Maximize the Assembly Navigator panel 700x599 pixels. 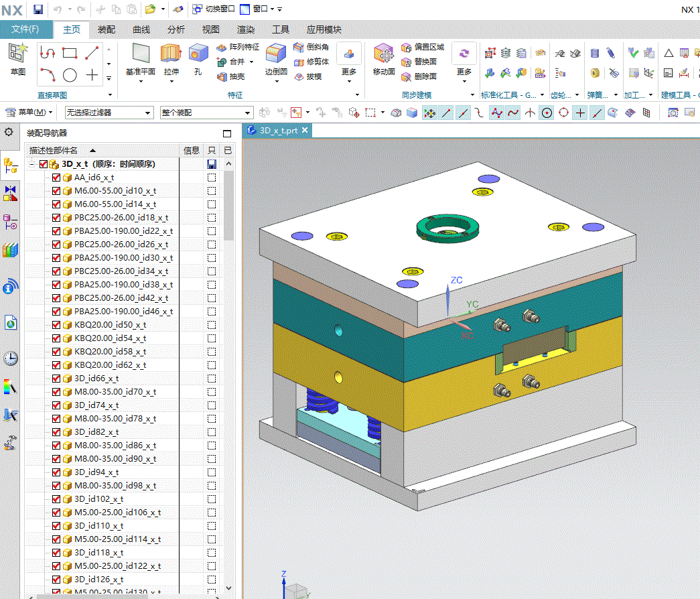tap(227, 133)
